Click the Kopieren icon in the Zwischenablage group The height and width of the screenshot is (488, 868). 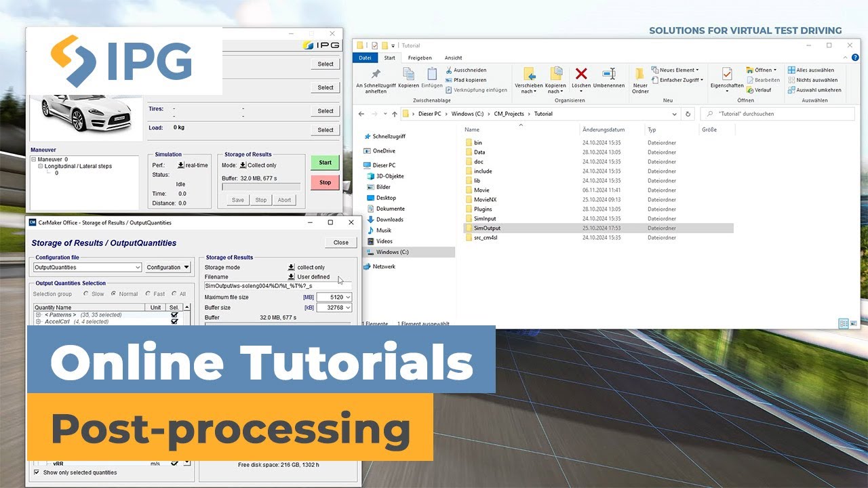(x=409, y=74)
